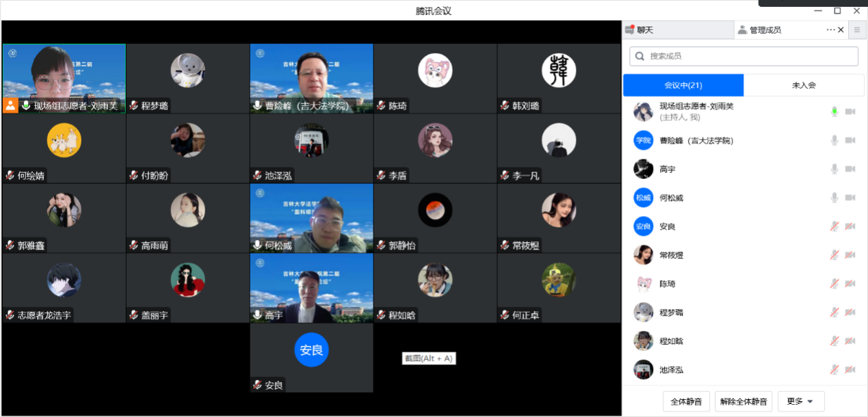Click the camera icon next to 高宇
Viewport: 868px width, 417px height.
click(850, 169)
